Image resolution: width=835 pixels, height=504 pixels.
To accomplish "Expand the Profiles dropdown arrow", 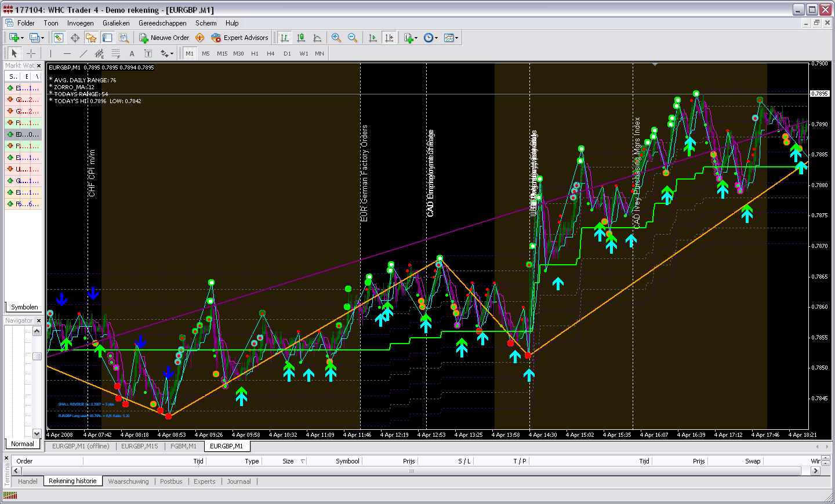I will click(x=43, y=38).
